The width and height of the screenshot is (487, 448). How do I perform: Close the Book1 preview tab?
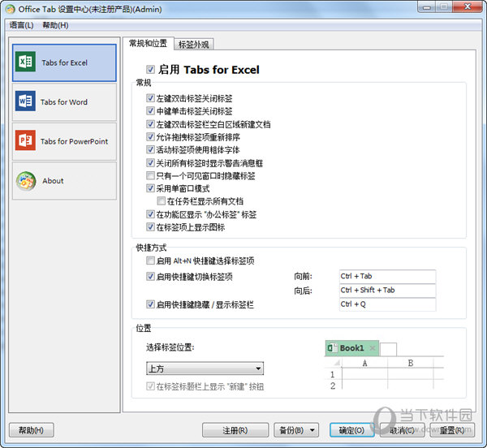(373, 348)
